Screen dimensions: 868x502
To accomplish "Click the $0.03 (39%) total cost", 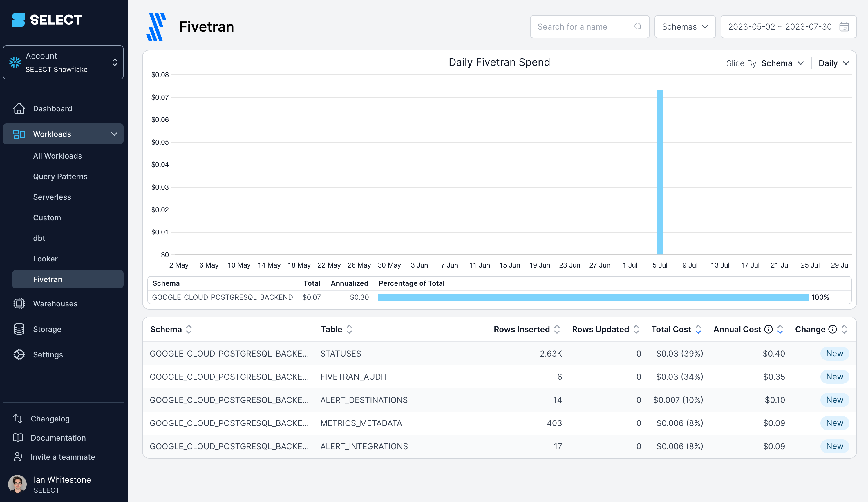I will coord(680,353).
